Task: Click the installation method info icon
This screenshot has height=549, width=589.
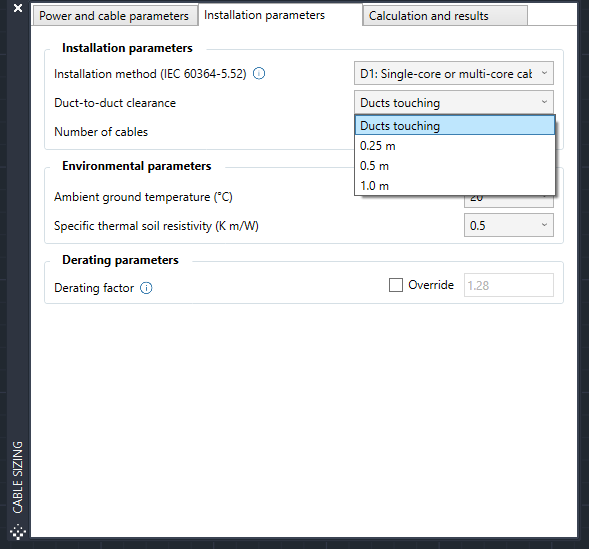Action: pyautogui.click(x=259, y=73)
